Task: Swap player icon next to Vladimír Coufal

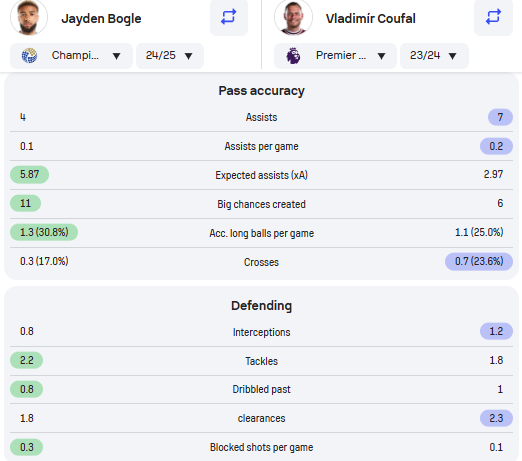Action: click(493, 17)
